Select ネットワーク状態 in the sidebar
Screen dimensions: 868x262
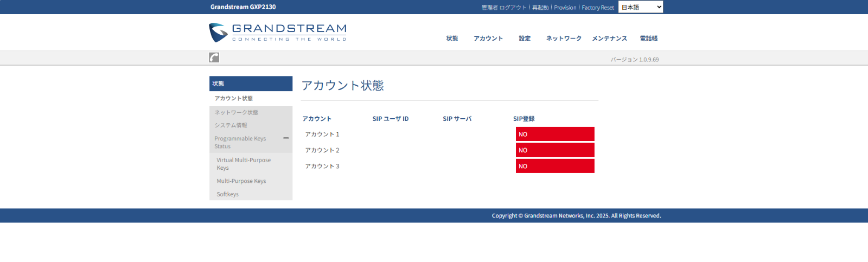tap(251, 112)
